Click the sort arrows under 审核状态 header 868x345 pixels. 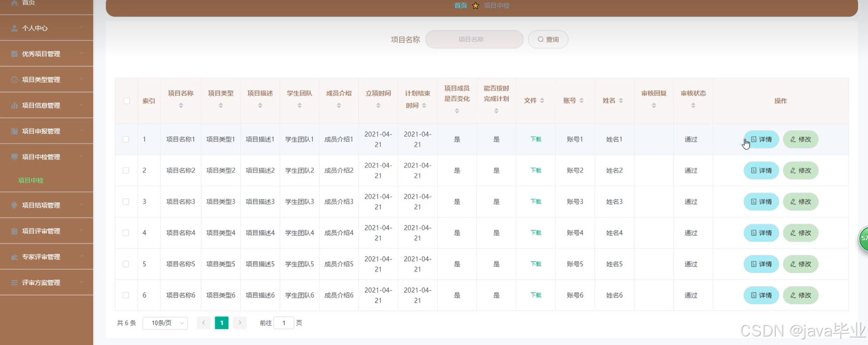[693, 105]
